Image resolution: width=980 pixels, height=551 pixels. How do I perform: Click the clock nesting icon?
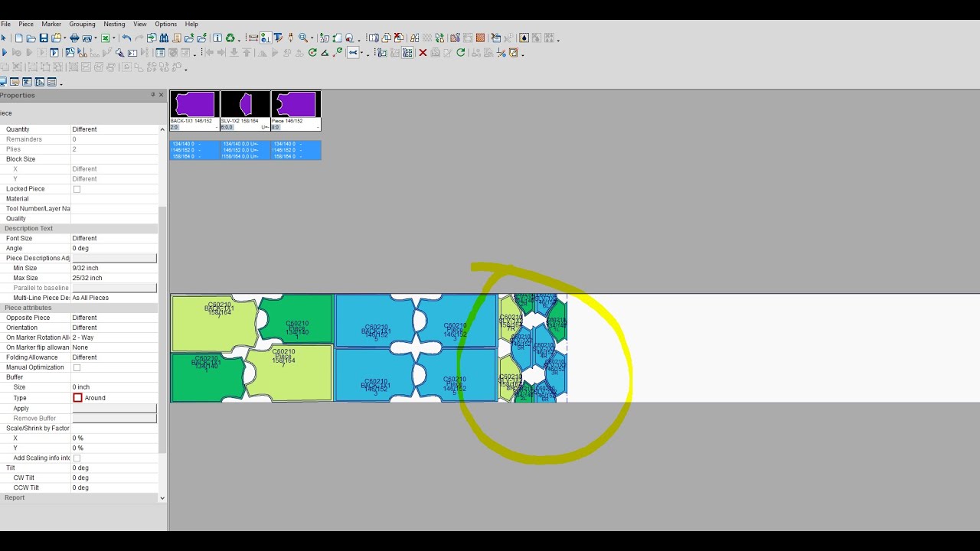70,53
